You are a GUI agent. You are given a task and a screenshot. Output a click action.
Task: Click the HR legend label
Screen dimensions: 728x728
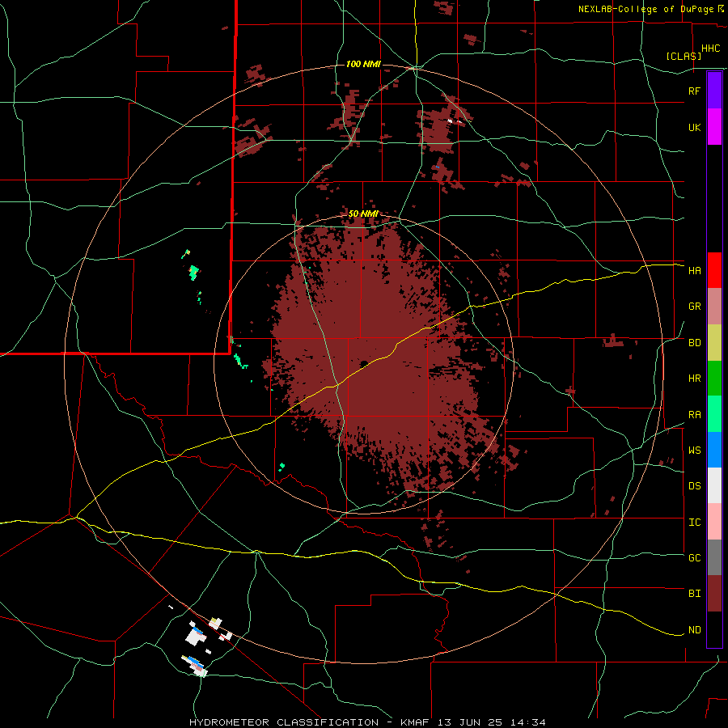[694, 379]
